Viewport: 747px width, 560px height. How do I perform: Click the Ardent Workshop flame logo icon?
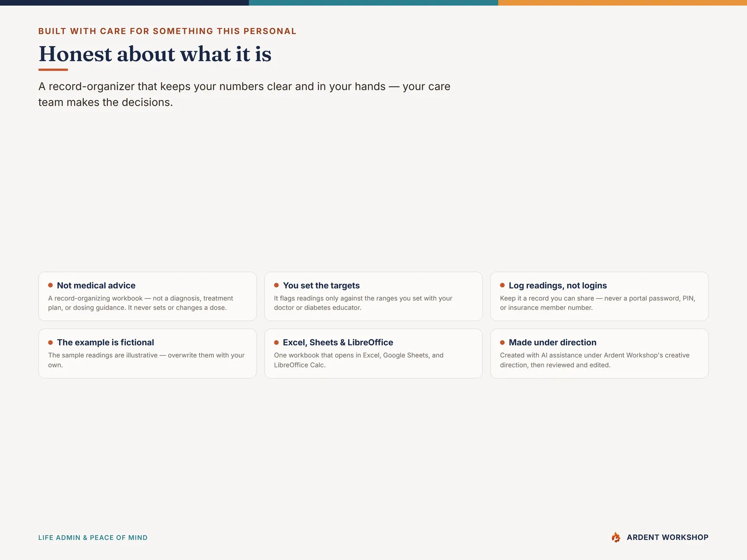click(616, 537)
